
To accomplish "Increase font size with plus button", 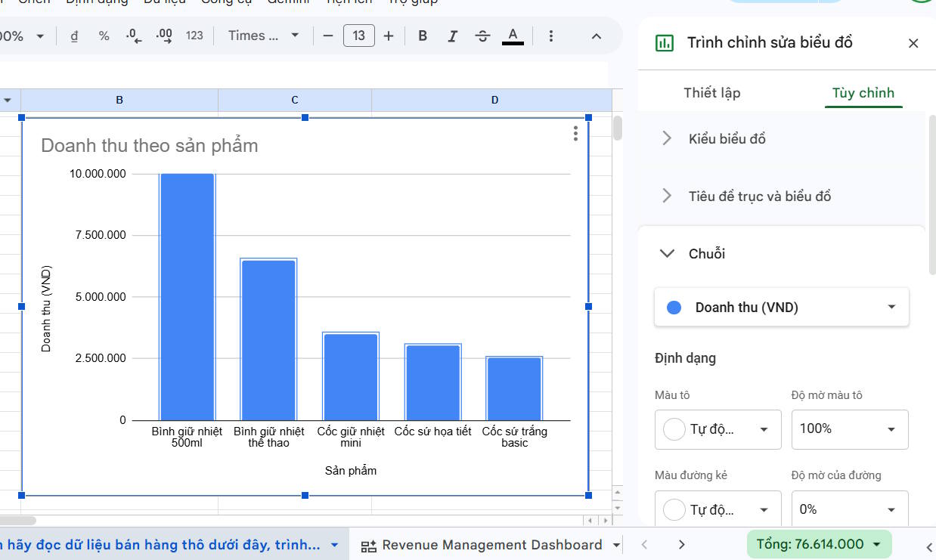I will (x=389, y=36).
